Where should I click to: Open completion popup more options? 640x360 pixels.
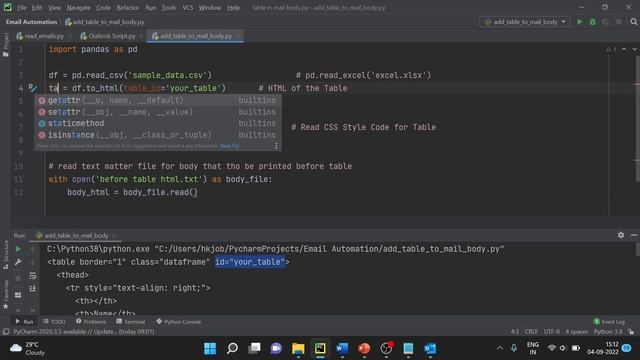(x=276, y=146)
